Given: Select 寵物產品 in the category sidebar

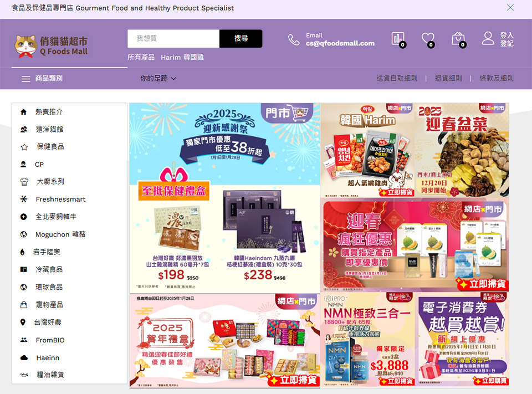Looking at the screenshot, I should click(x=49, y=305).
